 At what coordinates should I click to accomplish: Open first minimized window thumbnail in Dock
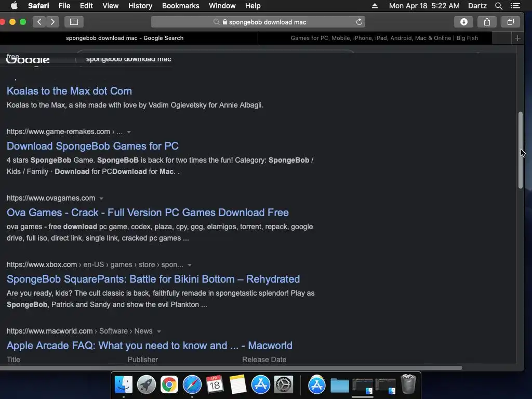click(362, 386)
